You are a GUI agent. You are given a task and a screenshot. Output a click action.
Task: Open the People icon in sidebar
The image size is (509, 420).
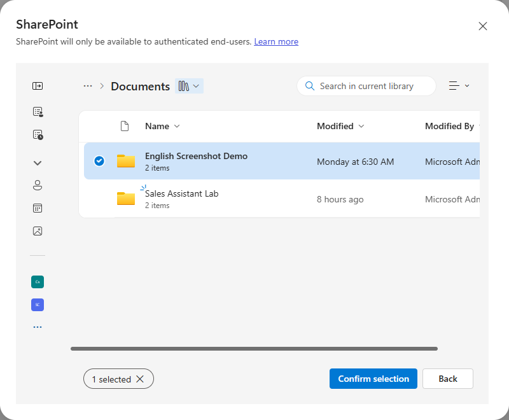38,185
